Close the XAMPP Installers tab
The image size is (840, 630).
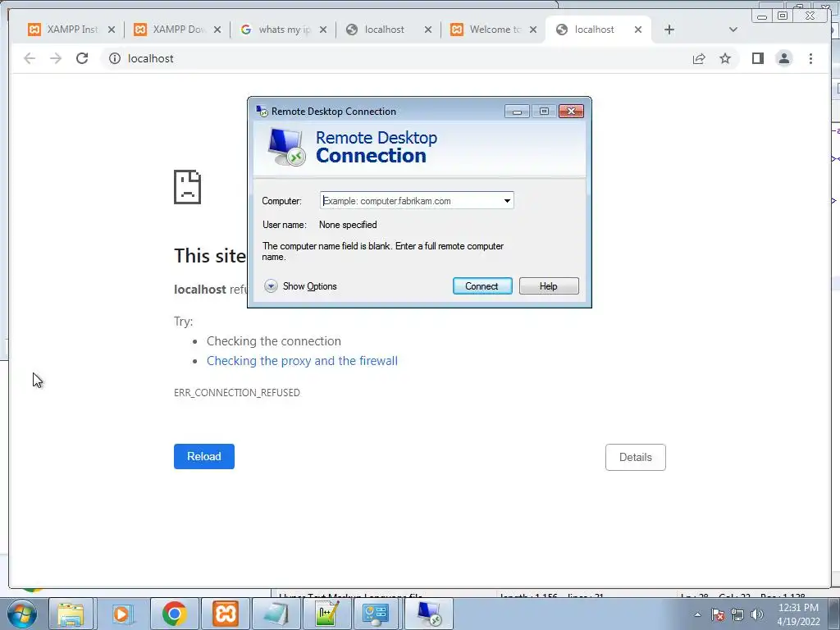click(112, 30)
